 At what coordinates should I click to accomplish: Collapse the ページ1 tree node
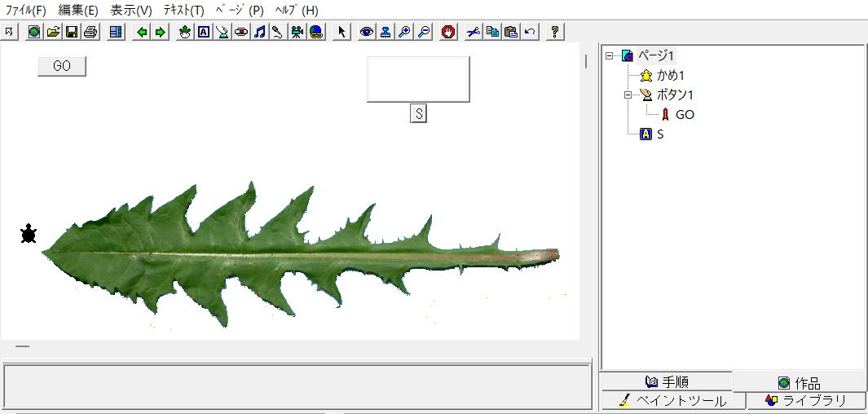point(610,55)
